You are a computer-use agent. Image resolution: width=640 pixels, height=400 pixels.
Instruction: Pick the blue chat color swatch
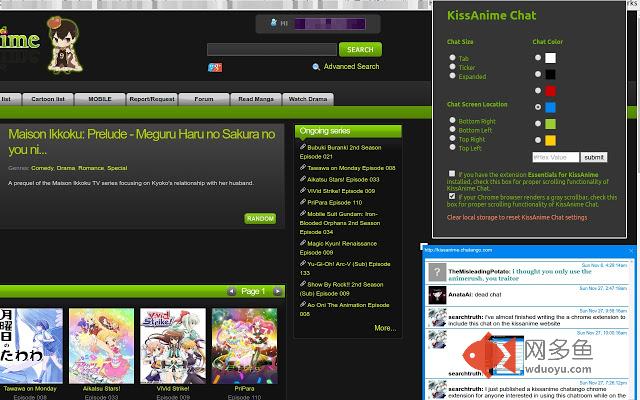coord(550,107)
